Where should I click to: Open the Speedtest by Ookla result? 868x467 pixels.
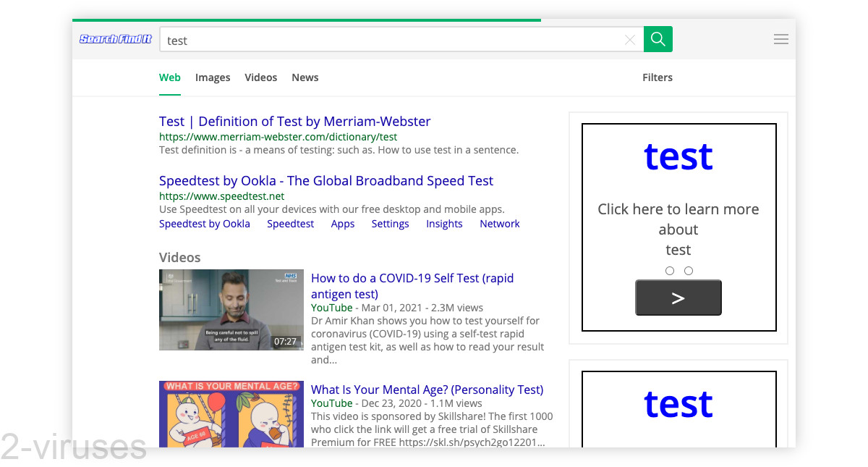pyautogui.click(x=326, y=180)
